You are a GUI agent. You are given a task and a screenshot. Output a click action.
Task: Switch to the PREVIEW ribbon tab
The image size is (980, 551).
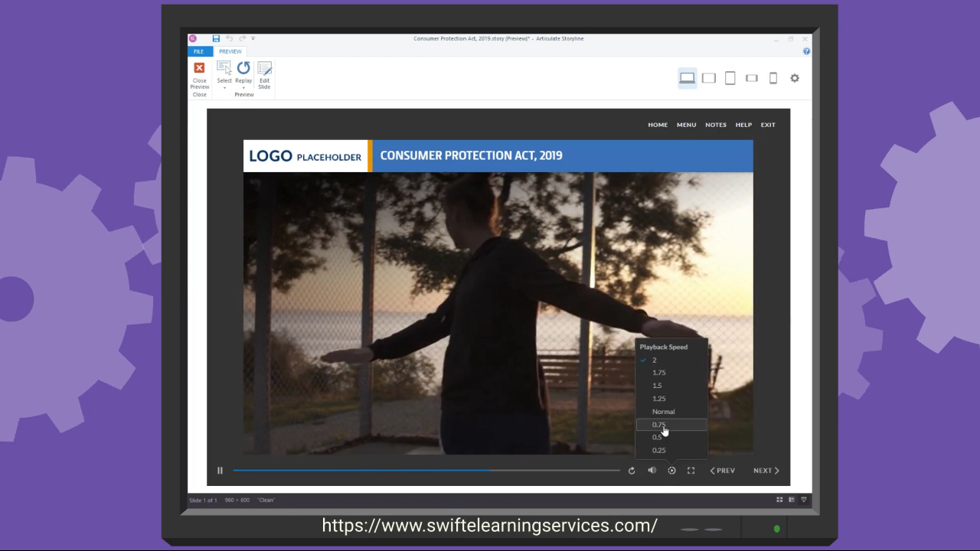(x=230, y=51)
